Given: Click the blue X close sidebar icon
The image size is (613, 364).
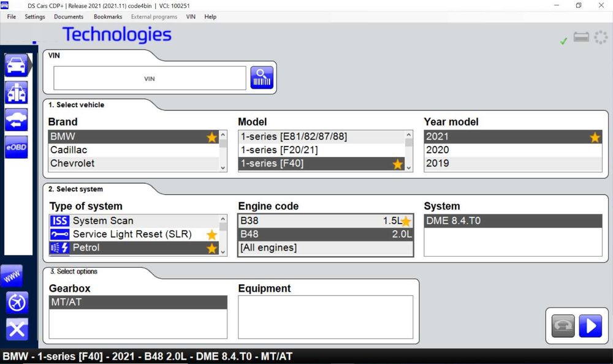Looking at the screenshot, I should coord(17,329).
